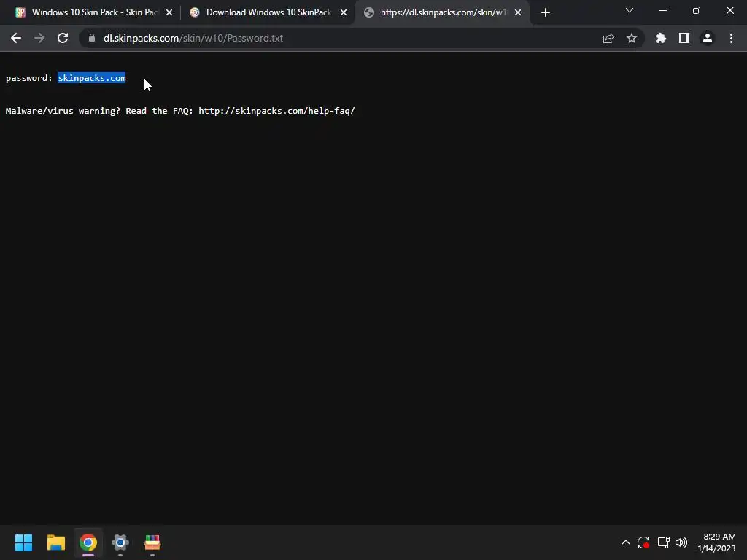Open the volume speaker icon

[681, 542]
